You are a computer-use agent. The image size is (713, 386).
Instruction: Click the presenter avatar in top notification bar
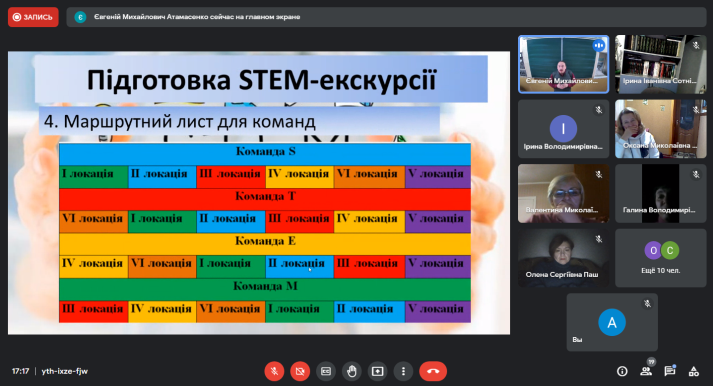(x=80, y=17)
